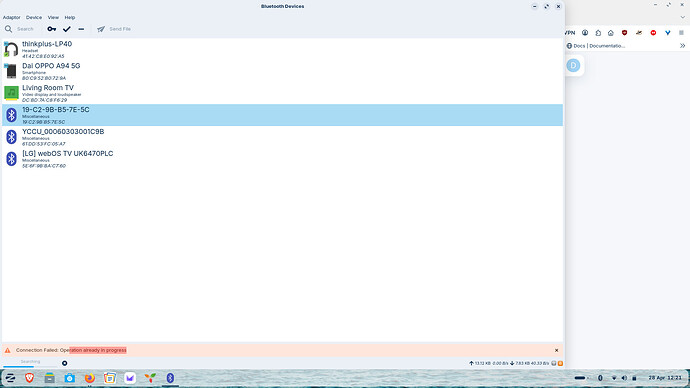Launch Firefox from taskbar
This screenshot has height=388, width=690.
[90, 378]
